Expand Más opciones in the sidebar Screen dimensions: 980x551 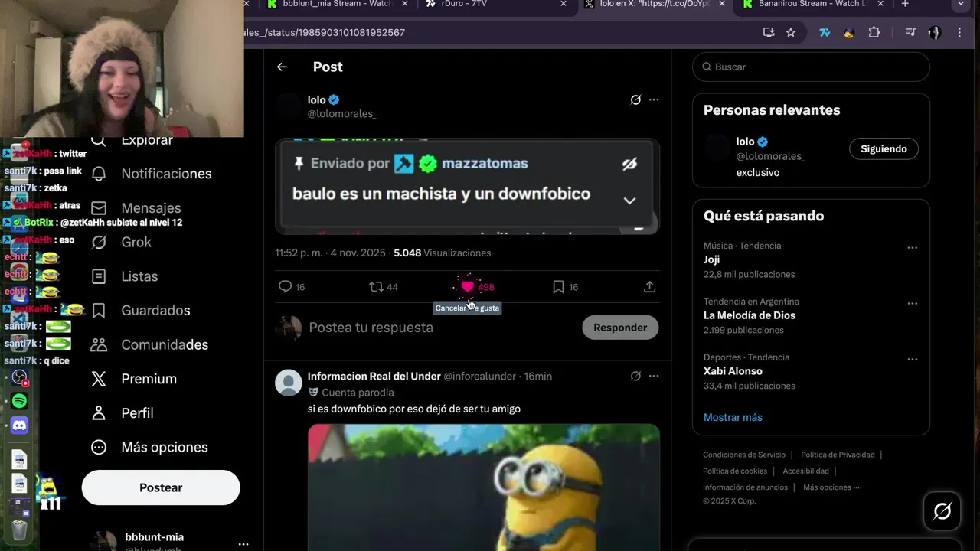[x=149, y=447]
